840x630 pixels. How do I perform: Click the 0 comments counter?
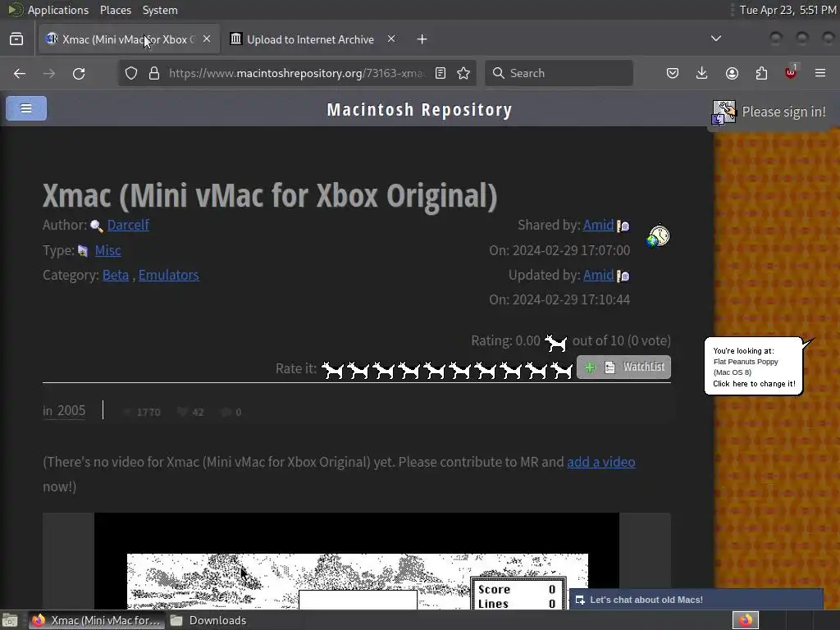pyautogui.click(x=231, y=412)
